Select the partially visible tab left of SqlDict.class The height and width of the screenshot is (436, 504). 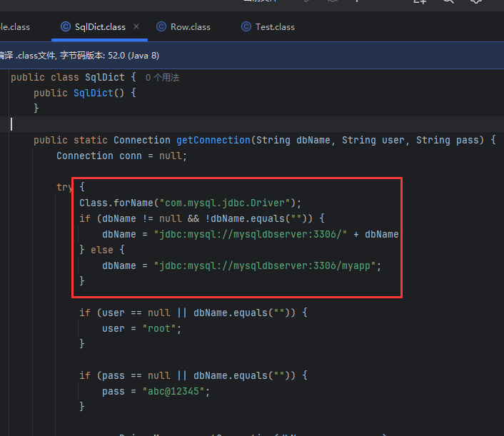14,27
